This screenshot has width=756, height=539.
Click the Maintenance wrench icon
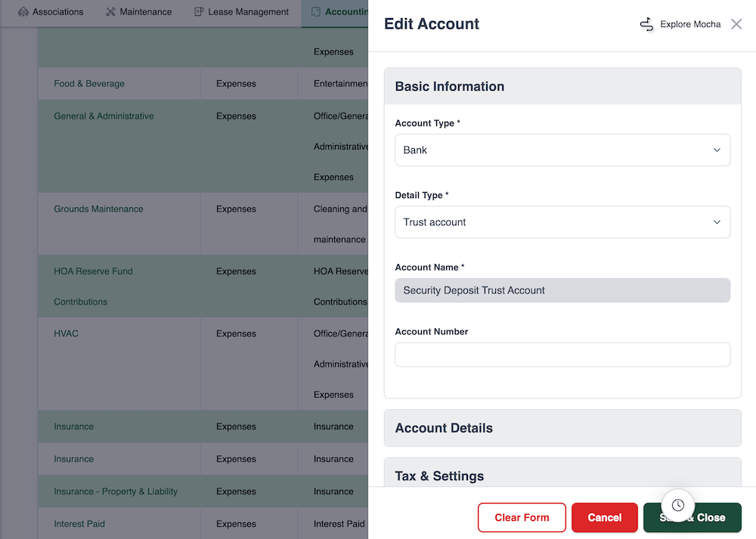click(111, 11)
